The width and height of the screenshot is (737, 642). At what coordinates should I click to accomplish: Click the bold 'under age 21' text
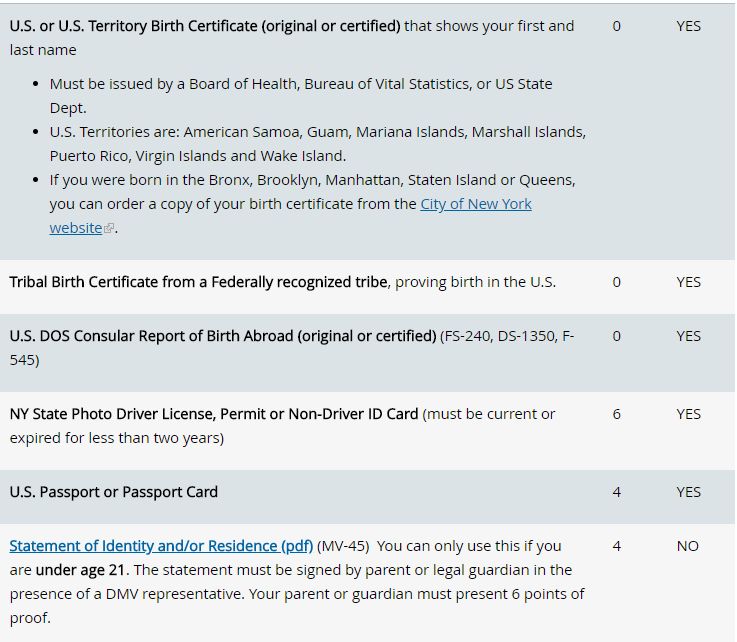tap(81, 570)
